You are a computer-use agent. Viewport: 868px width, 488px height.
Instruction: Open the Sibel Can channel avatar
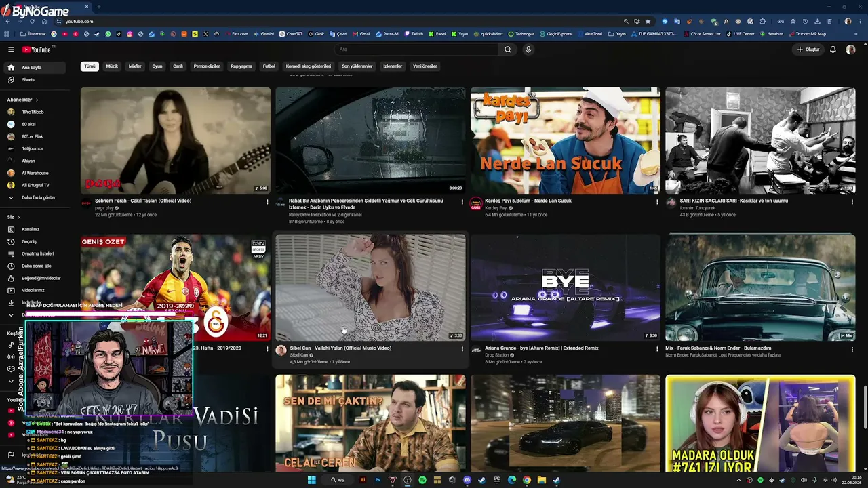(x=281, y=350)
